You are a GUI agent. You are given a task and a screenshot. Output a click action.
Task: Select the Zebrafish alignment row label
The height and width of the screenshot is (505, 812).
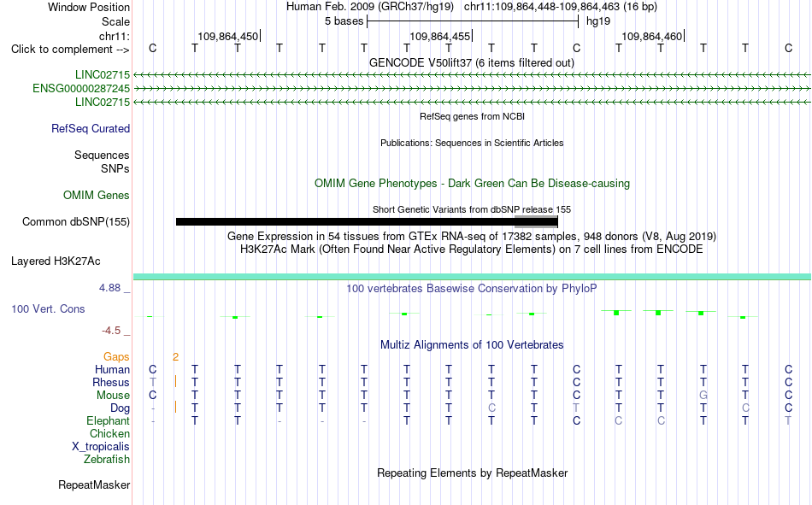coord(107,460)
